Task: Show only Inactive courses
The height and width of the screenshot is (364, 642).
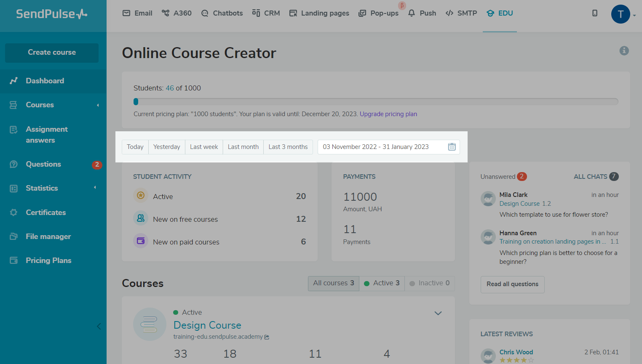Action: click(429, 283)
